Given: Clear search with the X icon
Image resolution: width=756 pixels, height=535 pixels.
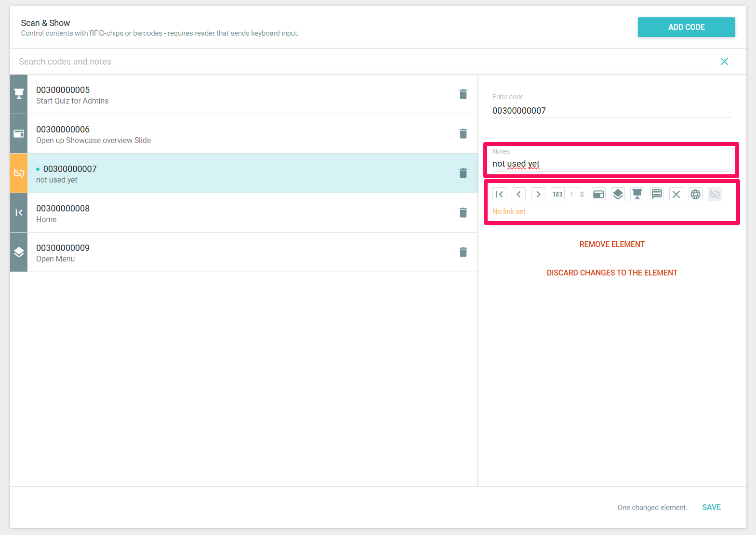Looking at the screenshot, I should 724,62.
